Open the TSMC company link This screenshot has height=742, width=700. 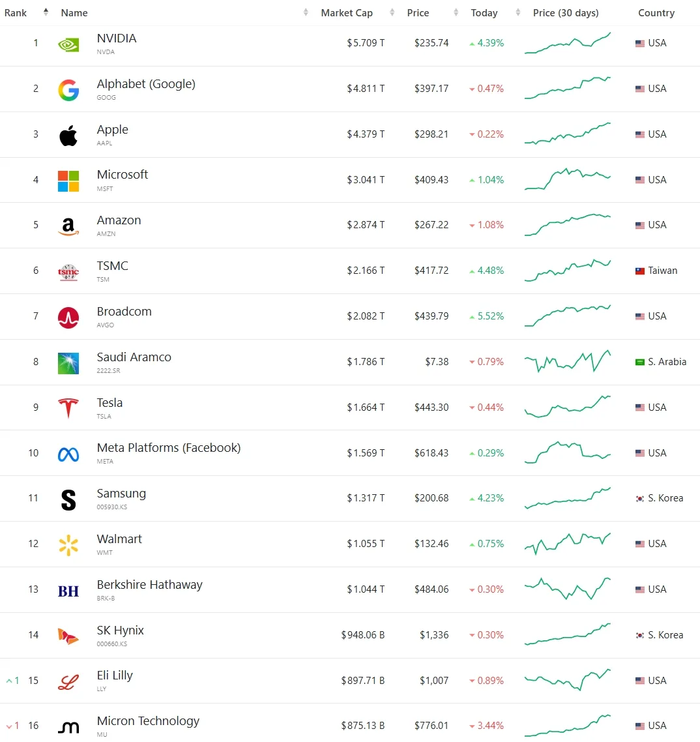point(113,266)
